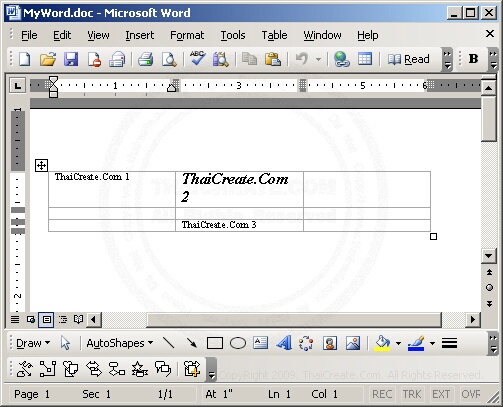503x407 pixels.
Task: Open the Format menu
Action: [x=187, y=35]
